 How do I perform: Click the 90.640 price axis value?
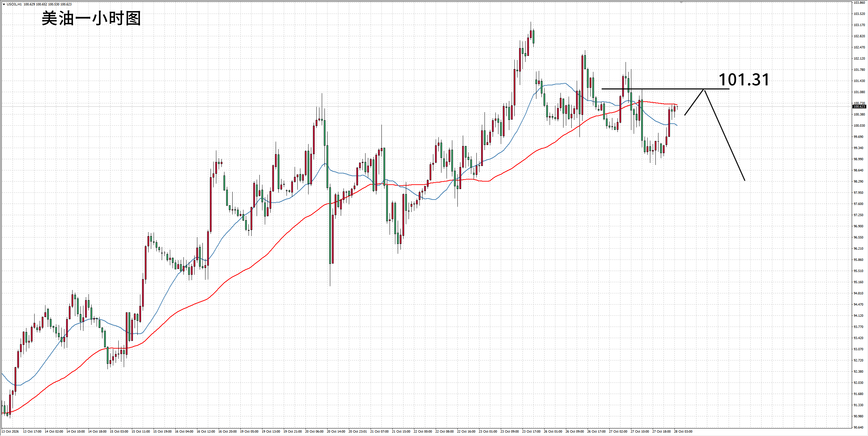pyautogui.click(x=859, y=427)
